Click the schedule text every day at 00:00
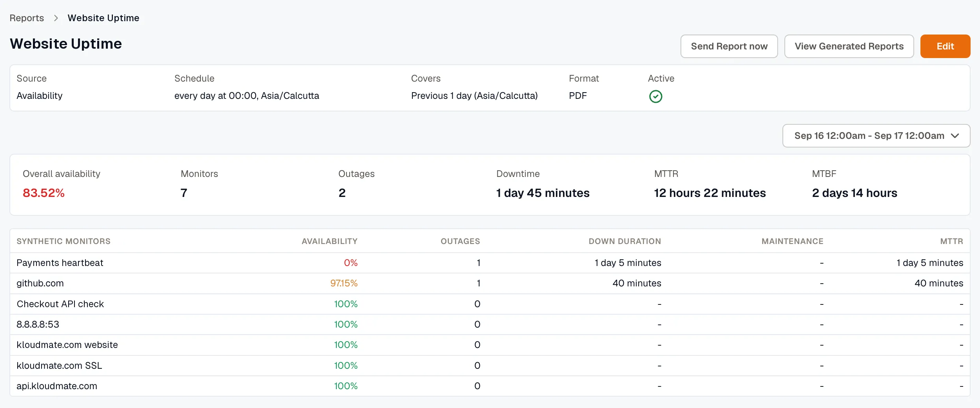Viewport: 980px width, 408px height. pyautogui.click(x=247, y=96)
